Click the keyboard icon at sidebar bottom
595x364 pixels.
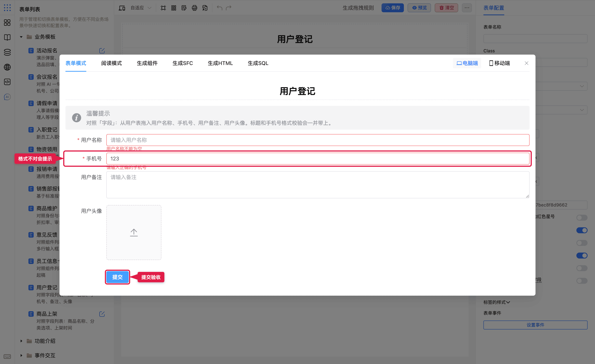click(7, 356)
